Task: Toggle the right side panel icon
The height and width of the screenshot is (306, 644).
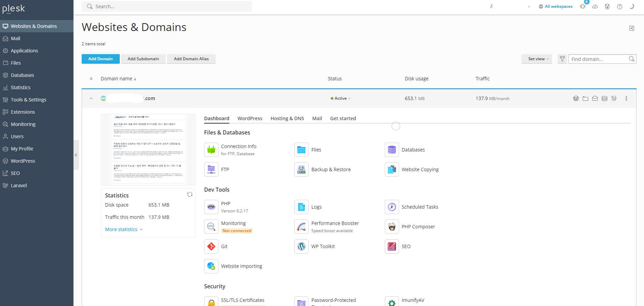Action: tap(632, 28)
